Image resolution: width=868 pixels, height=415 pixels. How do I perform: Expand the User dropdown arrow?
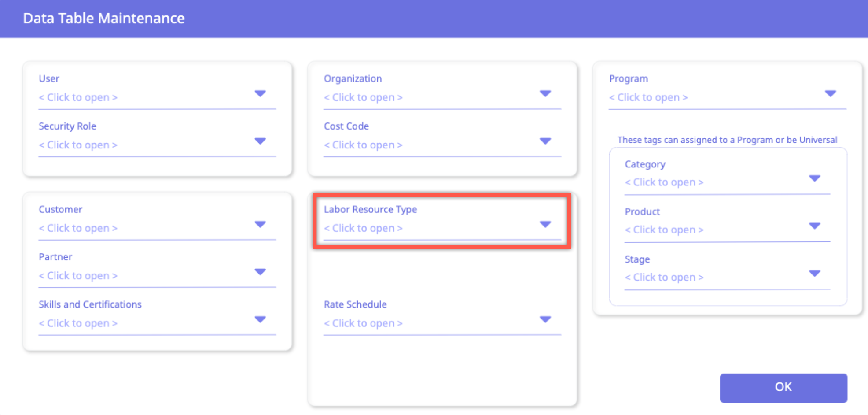click(260, 93)
